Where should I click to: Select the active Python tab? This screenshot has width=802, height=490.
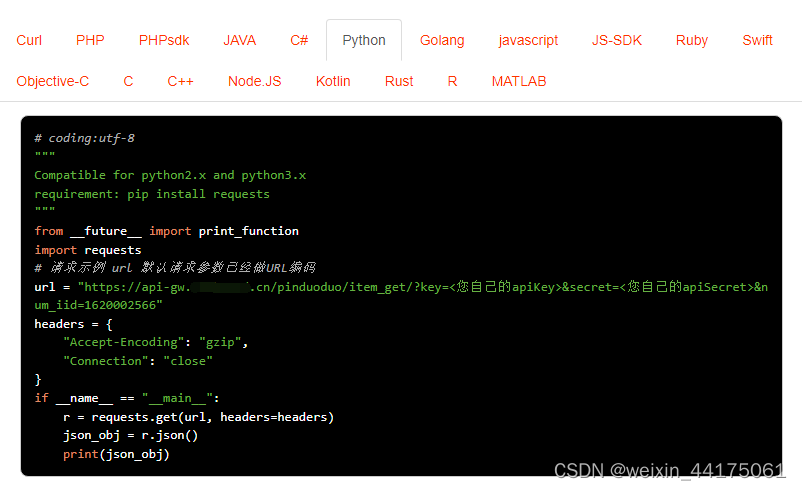click(x=364, y=40)
